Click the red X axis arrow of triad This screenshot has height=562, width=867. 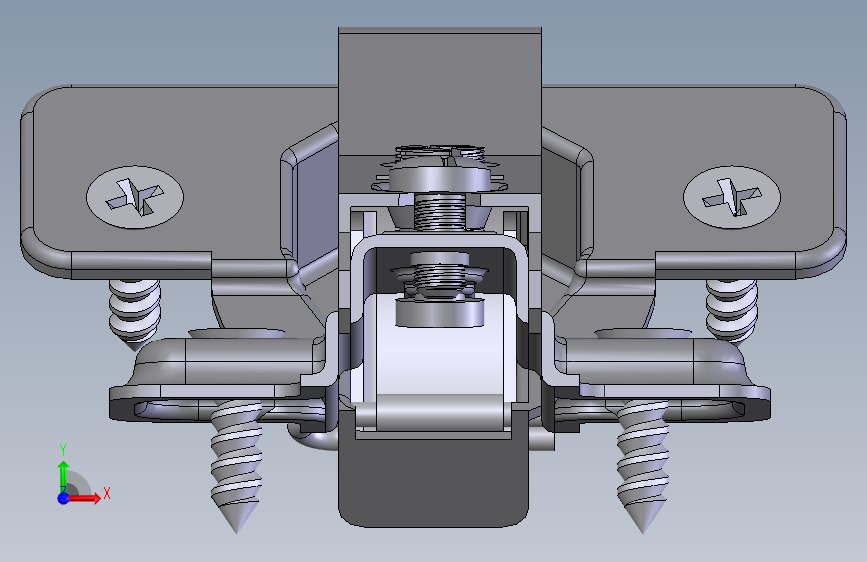tap(84, 498)
